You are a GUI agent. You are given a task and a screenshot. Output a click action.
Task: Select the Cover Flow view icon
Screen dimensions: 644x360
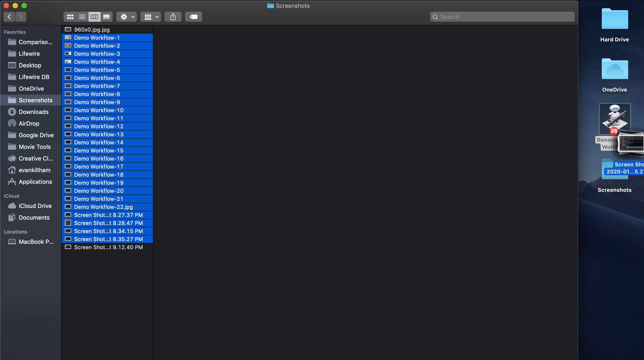point(106,17)
